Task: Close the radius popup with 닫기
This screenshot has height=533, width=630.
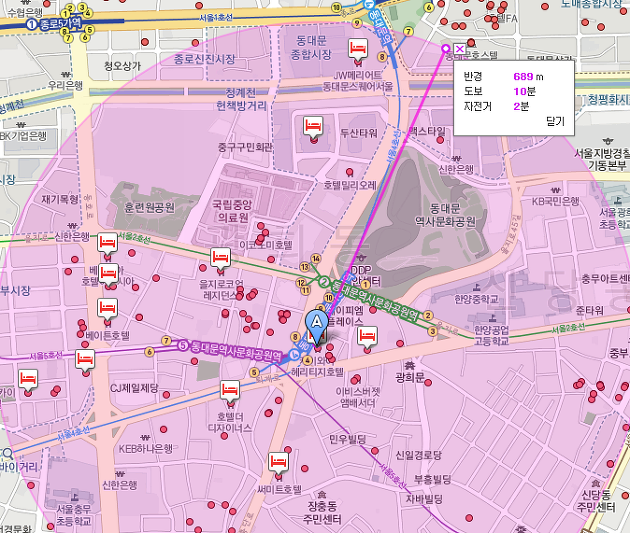Action: [x=555, y=122]
